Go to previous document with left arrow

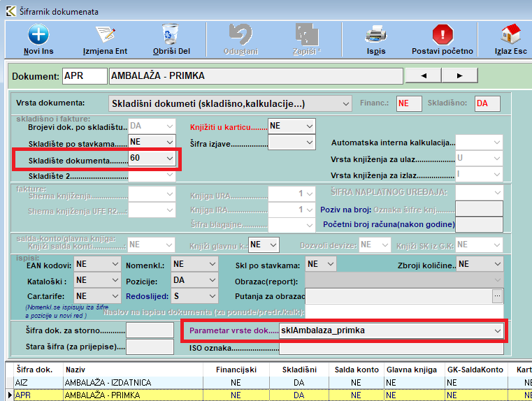pos(424,75)
